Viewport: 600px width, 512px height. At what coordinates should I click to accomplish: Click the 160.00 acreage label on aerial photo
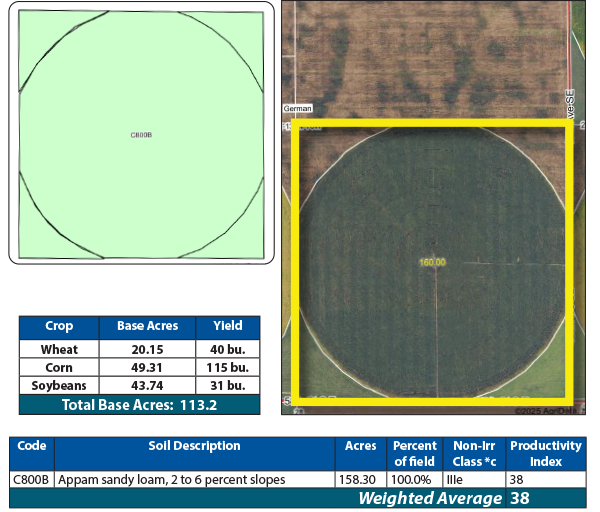coord(432,262)
